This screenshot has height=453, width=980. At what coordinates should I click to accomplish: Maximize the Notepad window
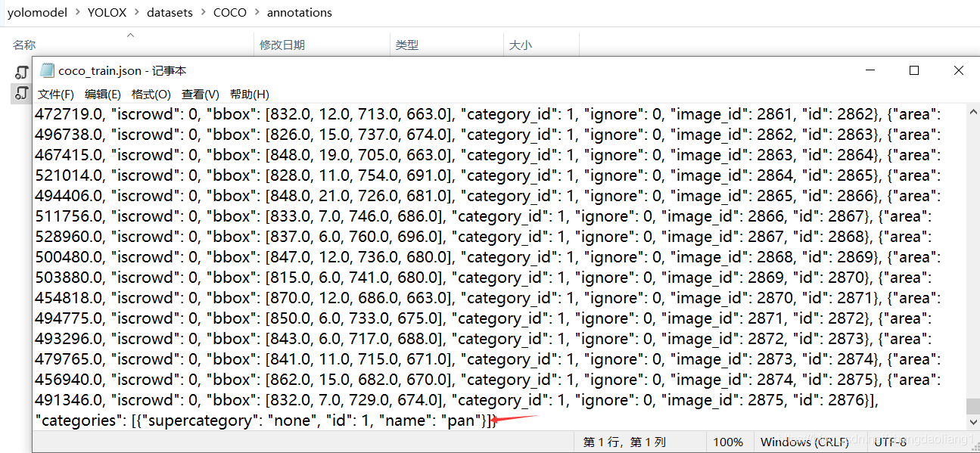click(914, 70)
